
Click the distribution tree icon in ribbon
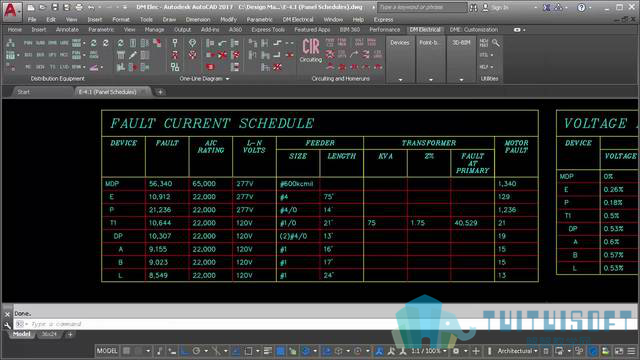[x=11, y=43]
